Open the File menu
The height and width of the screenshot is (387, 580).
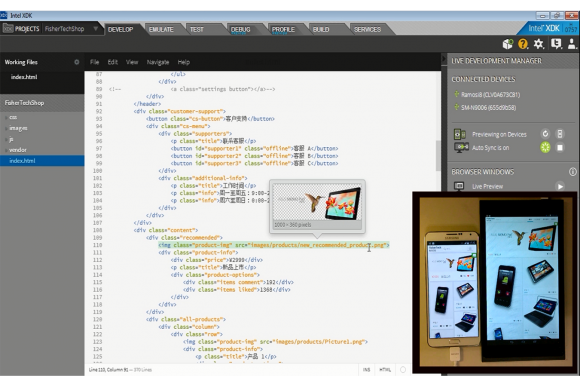point(94,62)
